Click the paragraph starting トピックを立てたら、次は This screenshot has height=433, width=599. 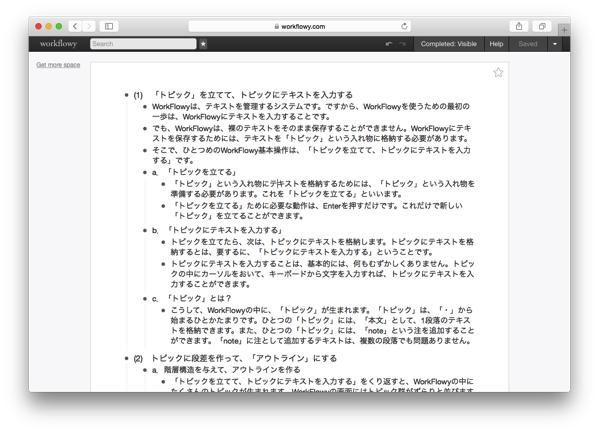[322, 247]
